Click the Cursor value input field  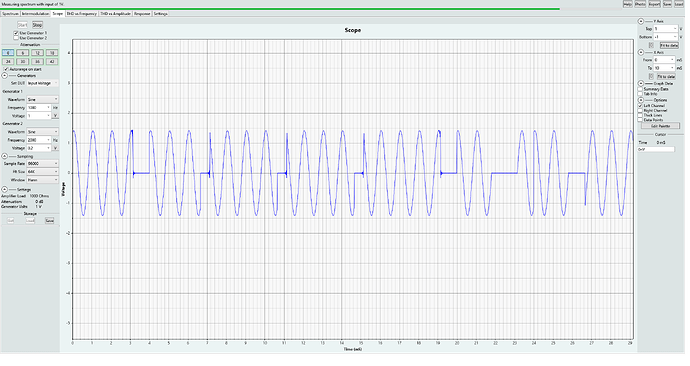(x=656, y=150)
